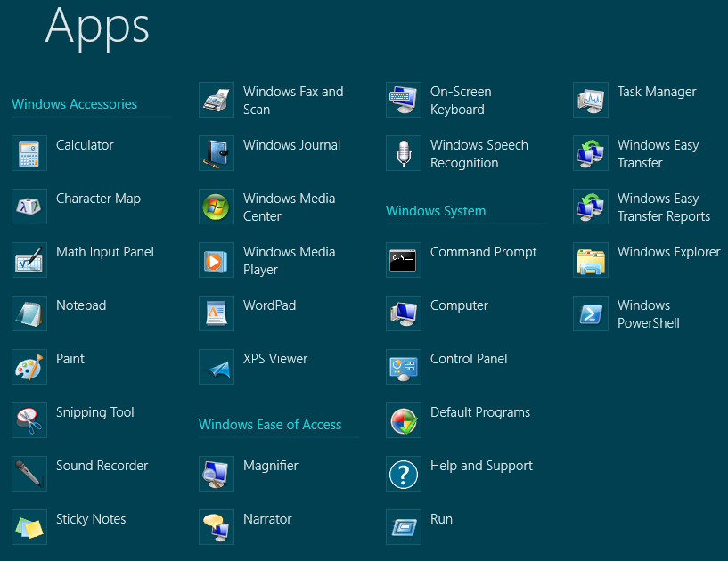The width and height of the screenshot is (728, 561).
Task: Launch Windows Media Center icon
Action: click(x=217, y=207)
